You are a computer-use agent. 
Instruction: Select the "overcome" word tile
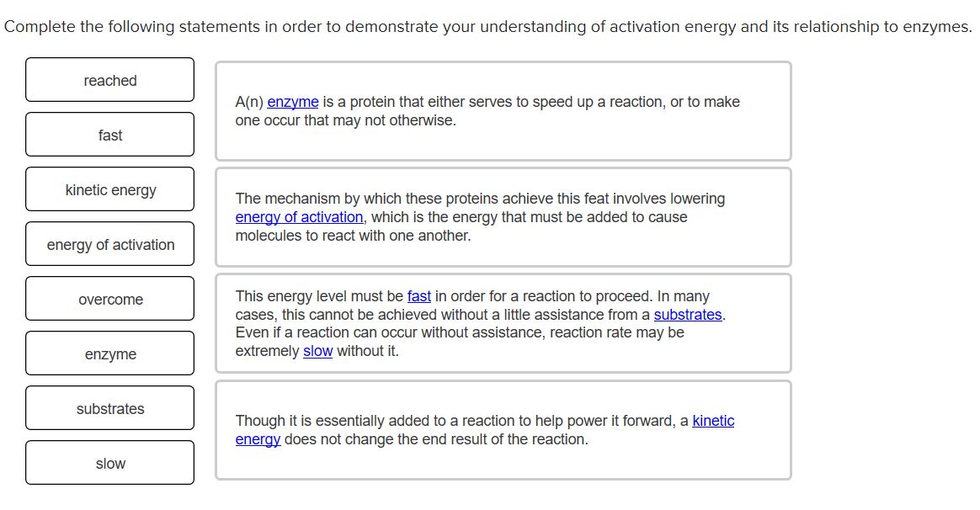point(109,298)
